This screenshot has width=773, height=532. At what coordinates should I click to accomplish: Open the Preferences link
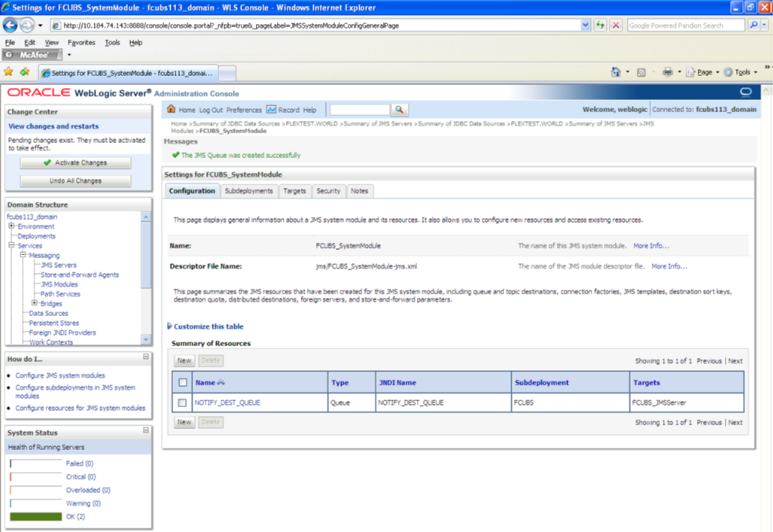click(244, 110)
